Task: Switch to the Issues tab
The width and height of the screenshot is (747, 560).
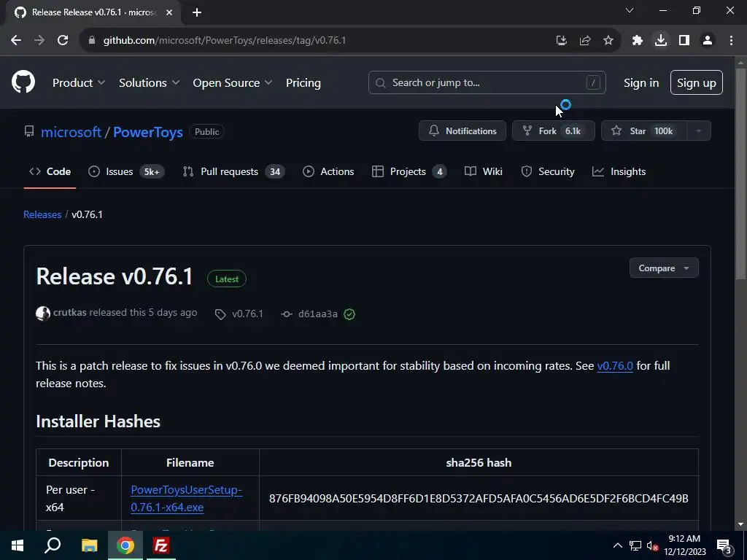Action: (x=126, y=171)
